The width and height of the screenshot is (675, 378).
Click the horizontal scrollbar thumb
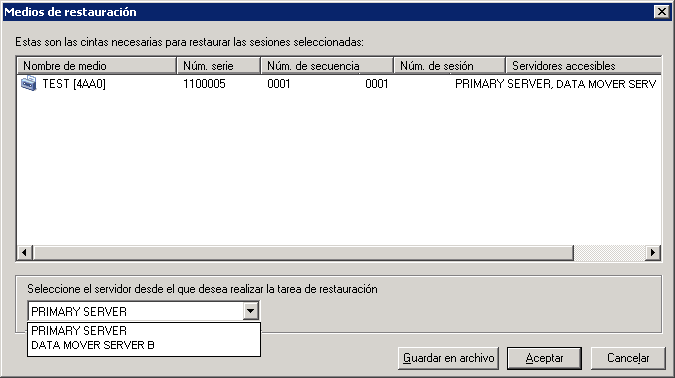pos(303,253)
